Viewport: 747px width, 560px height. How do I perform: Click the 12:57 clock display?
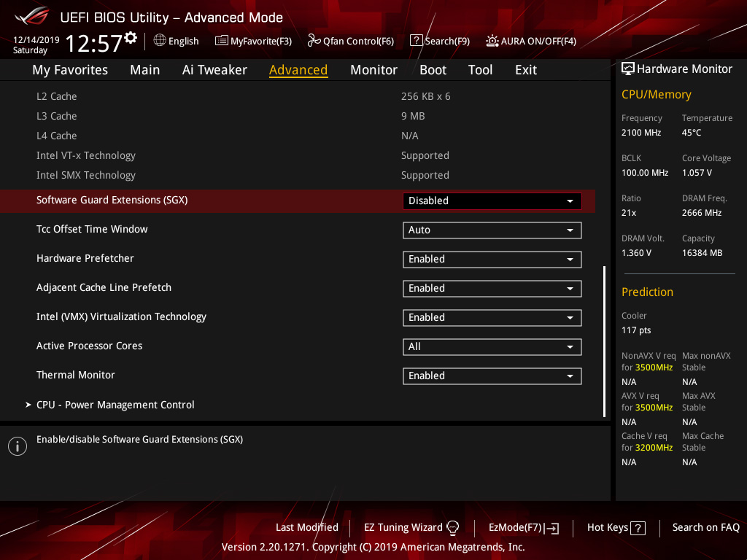pos(94,43)
